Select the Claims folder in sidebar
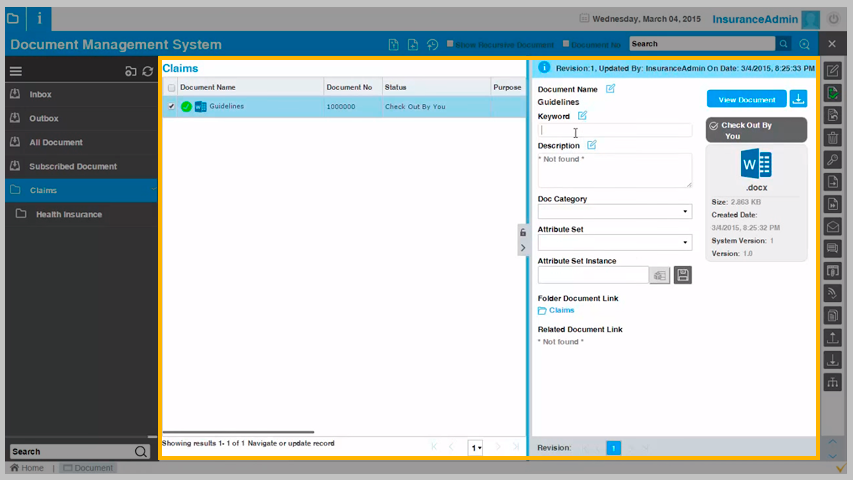Image resolution: width=853 pixels, height=480 pixels. pyautogui.click(x=81, y=190)
